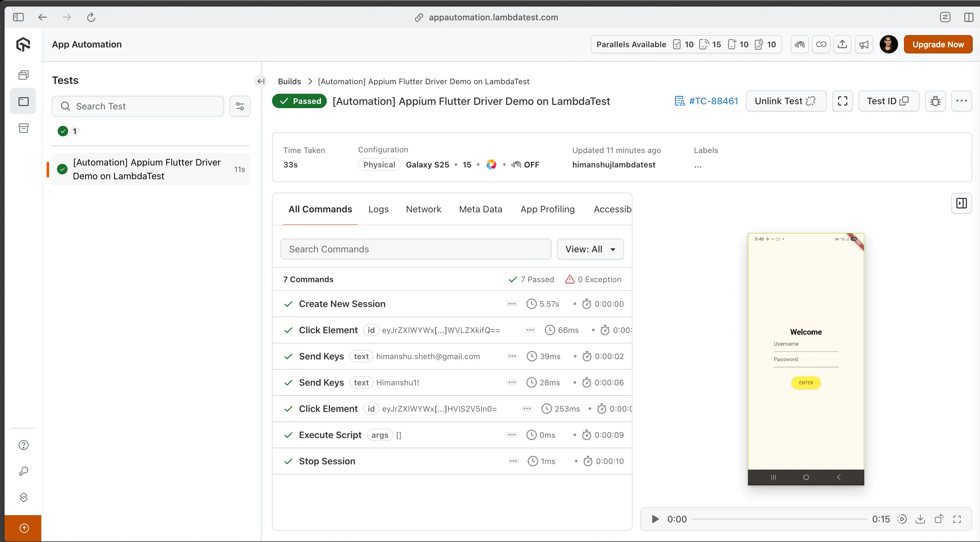The image size is (980, 542).
Task: Click the bug report icon
Action: coord(935,101)
